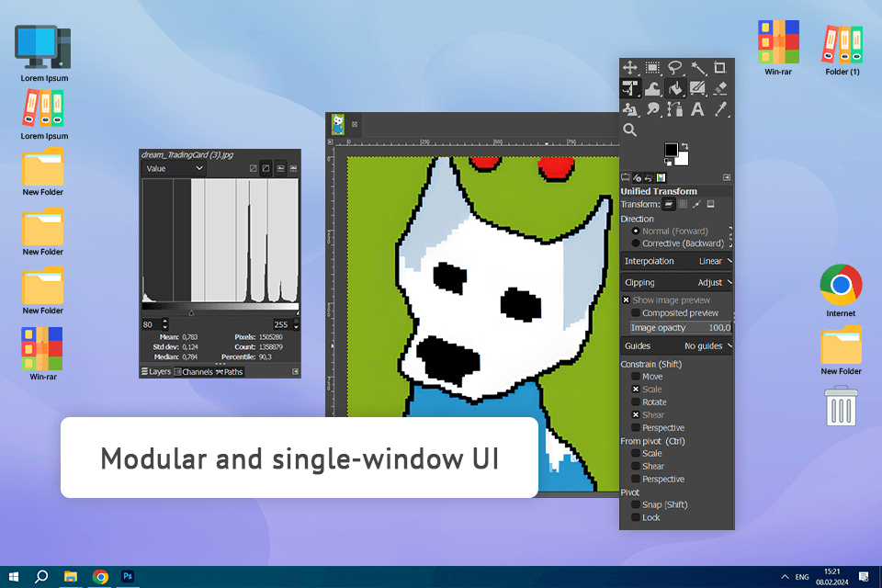
Task: Click the histogram upper range field 255
Action: (x=281, y=324)
